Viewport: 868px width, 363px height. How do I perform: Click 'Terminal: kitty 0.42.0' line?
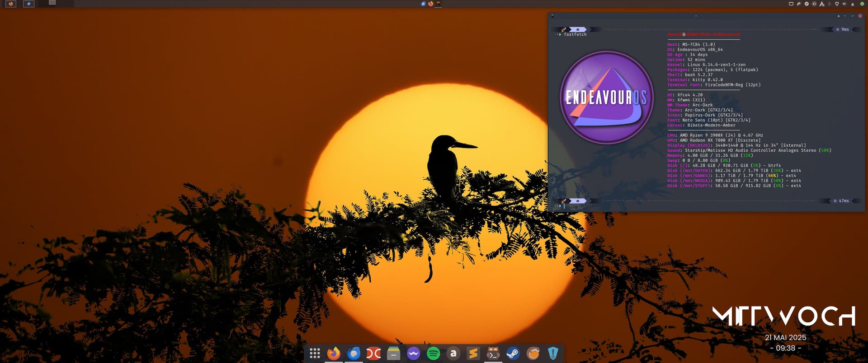(x=695, y=79)
